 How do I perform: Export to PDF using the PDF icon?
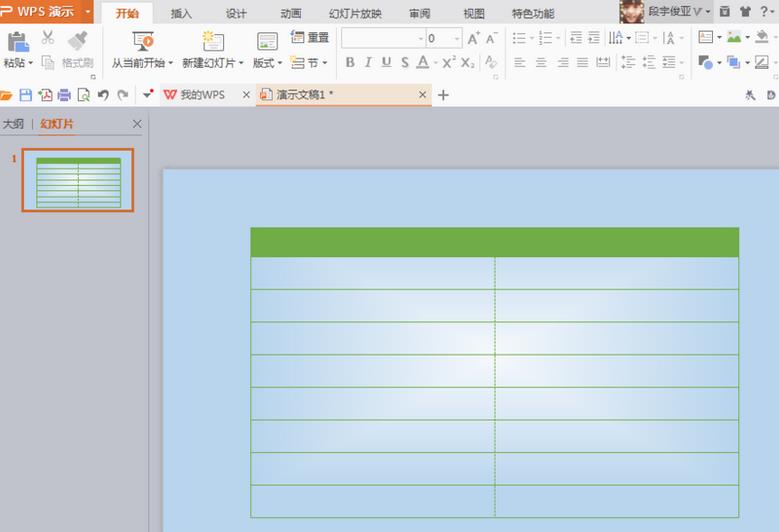click(x=45, y=95)
